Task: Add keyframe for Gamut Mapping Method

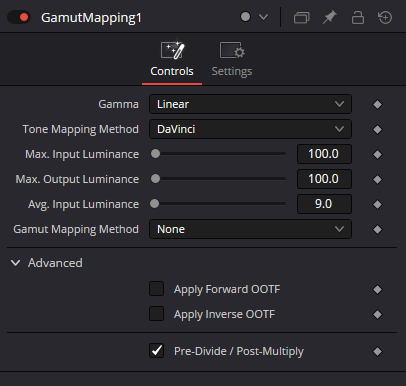Action: [377, 229]
